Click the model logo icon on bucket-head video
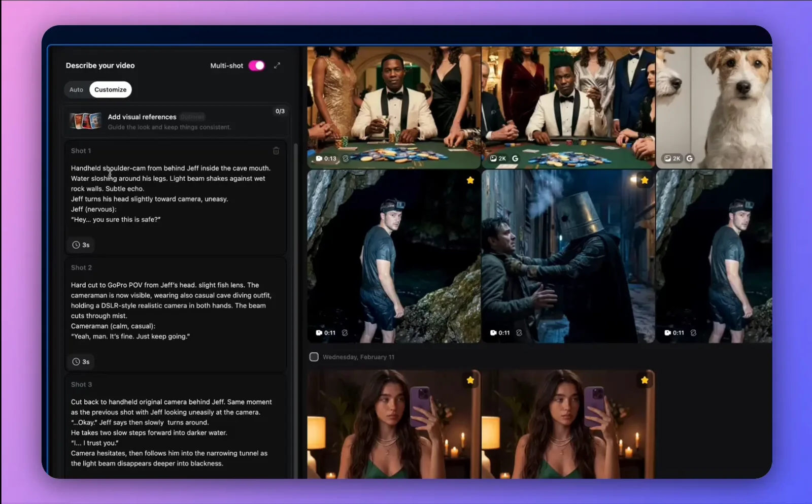Screen dimensions: 812x504 pyautogui.click(x=519, y=333)
